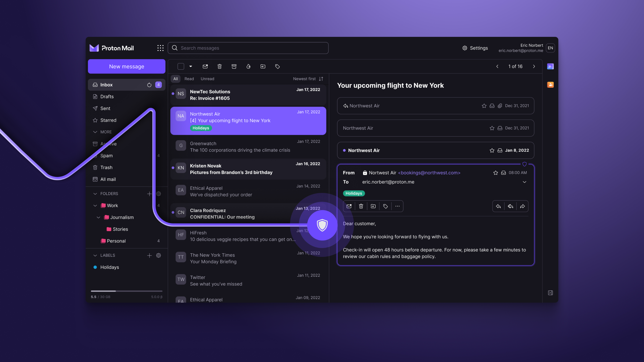Click Reply arrow in open message
This screenshot has width=644, height=362.
pyautogui.click(x=498, y=206)
